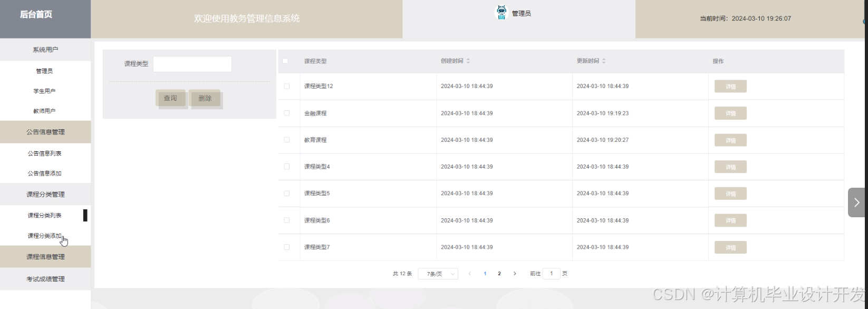Click the 教育课程 name cell
Image resolution: width=868 pixels, height=309 pixels.
point(315,140)
